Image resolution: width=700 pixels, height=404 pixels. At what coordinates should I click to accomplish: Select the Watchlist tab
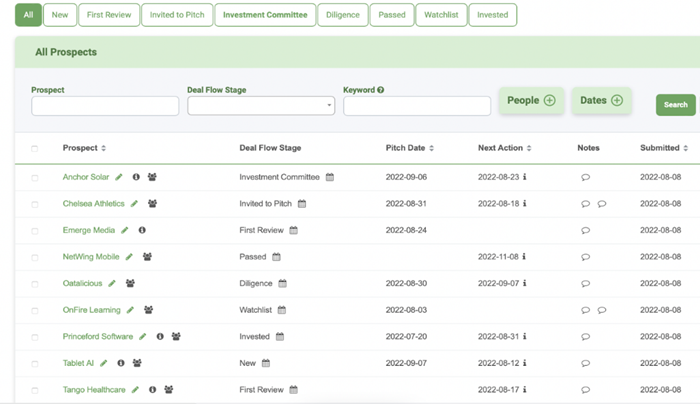click(x=441, y=15)
